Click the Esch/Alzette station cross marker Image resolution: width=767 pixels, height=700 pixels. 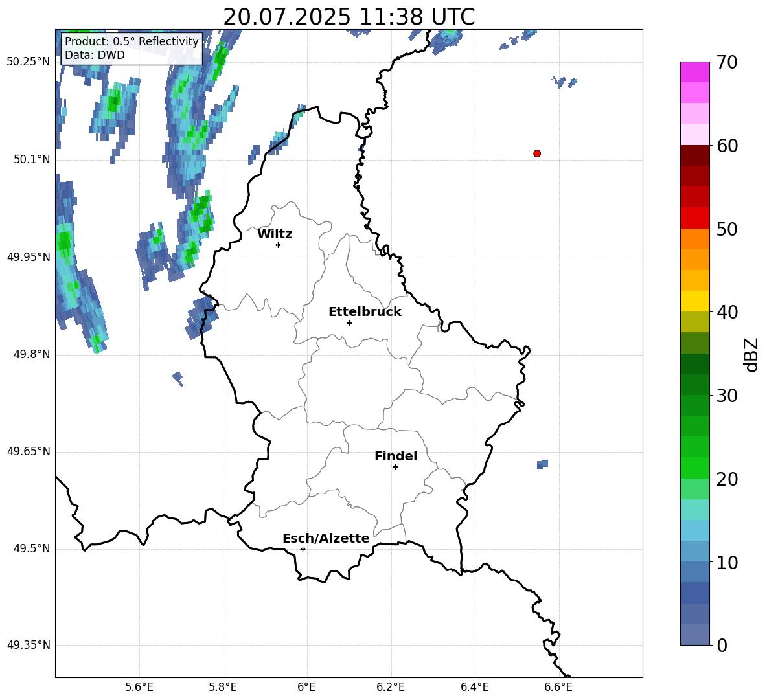click(303, 549)
